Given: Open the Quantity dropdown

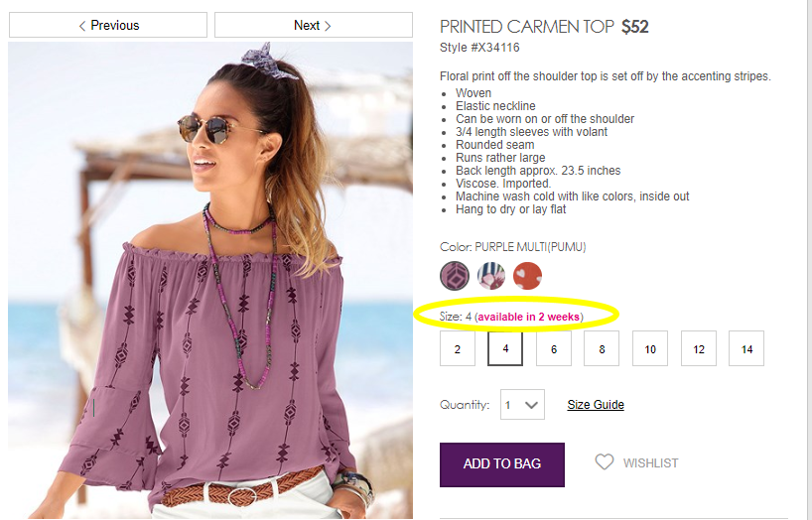Looking at the screenshot, I should tap(522, 405).
